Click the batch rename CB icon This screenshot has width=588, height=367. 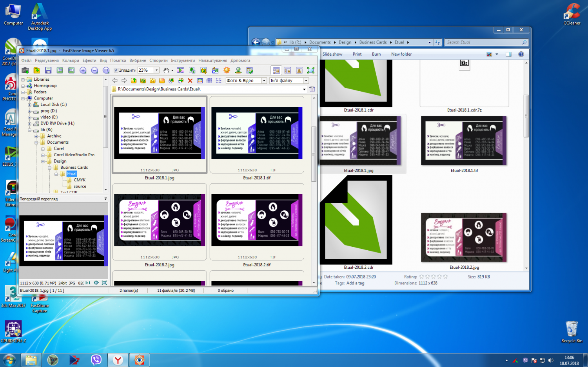[x=215, y=71]
